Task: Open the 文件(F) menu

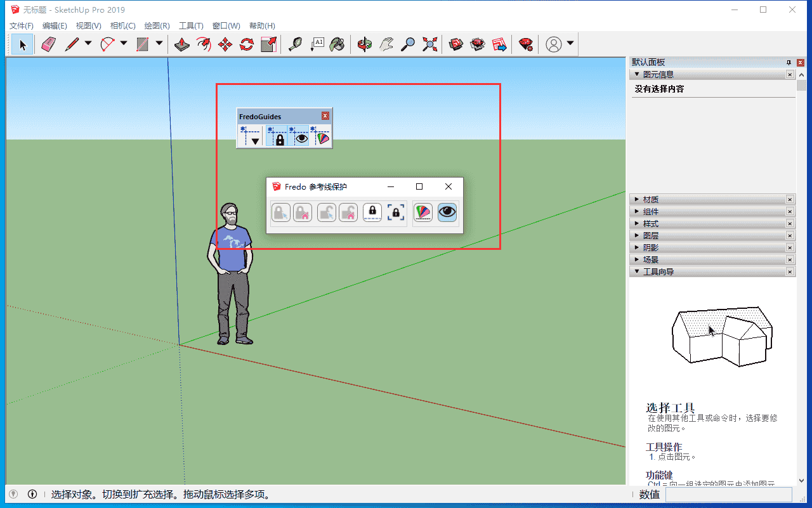Action: (22, 26)
